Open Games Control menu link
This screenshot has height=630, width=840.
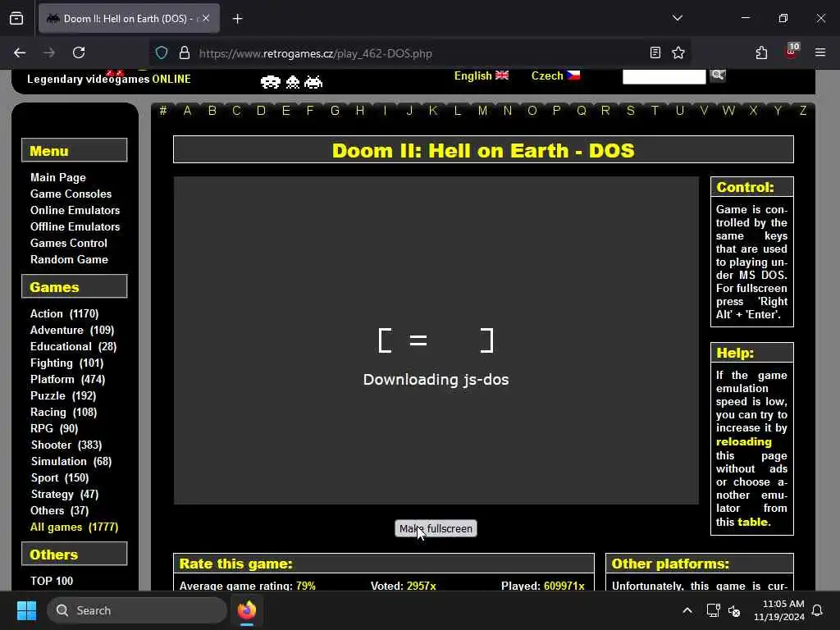[x=69, y=243]
